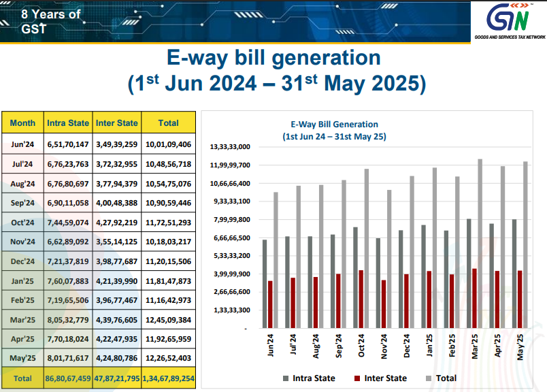Viewport: 547px width, 392px height.
Task: Click the May'25 row label in table
Action: (x=22, y=358)
